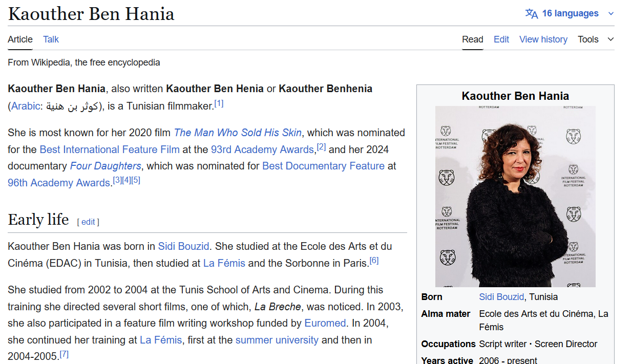
Task: Open the Best Documentary Feature link
Action: tap(323, 166)
